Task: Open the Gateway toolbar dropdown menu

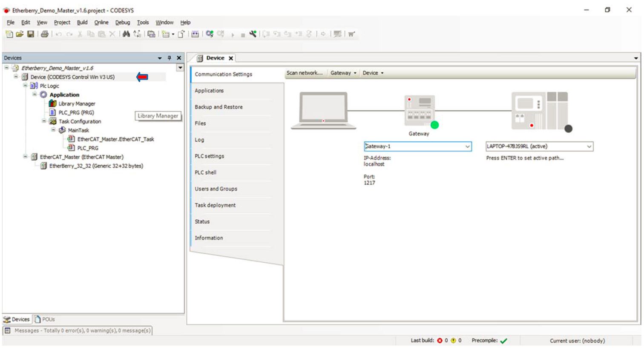Action: pos(343,73)
